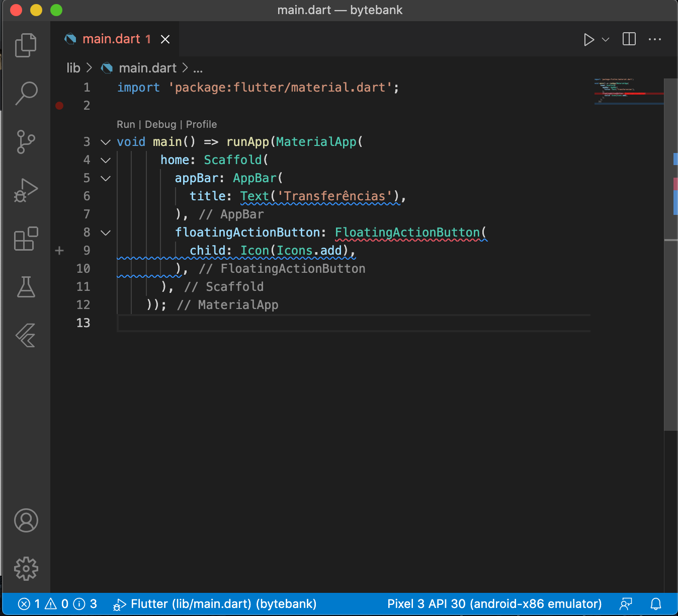The image size is (678, 616).
Task: Open the Manage gear menu
Action: [26, 569]
